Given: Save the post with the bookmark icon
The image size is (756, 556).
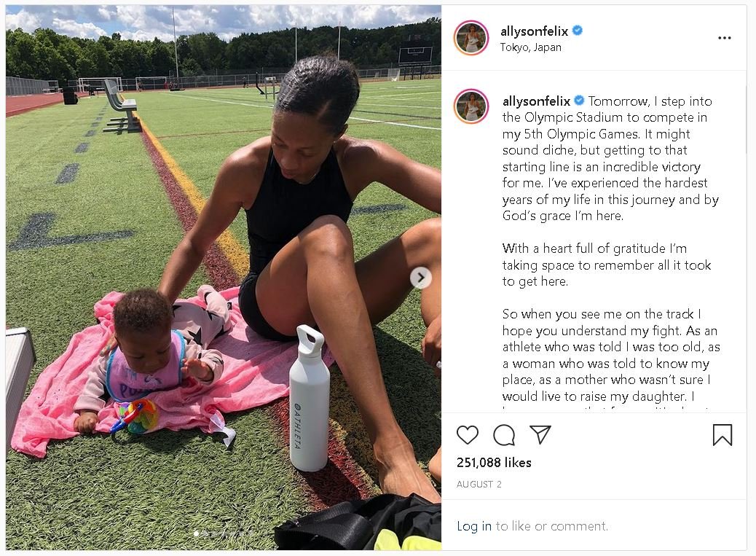Looking at the screenshot, I should (x=722, y=434).
